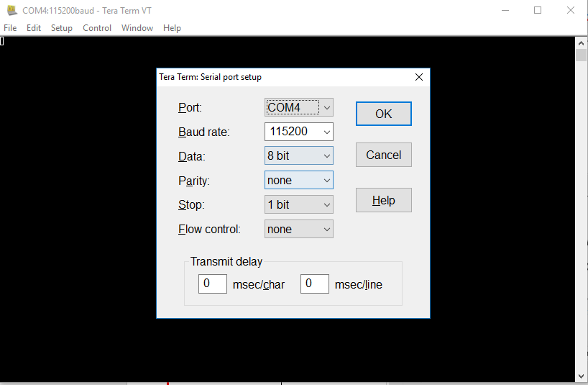Expand the Parity dropdown

[298, 181]
